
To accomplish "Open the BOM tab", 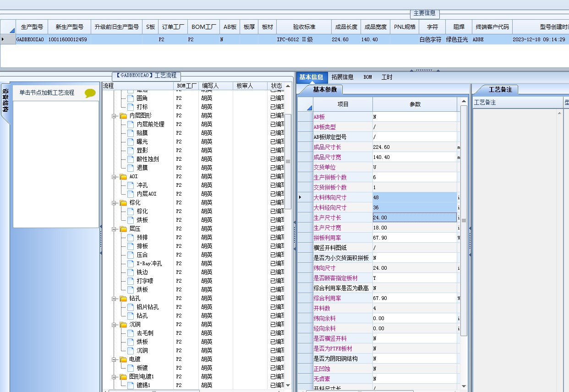I will pyautogui.click(x=367, y=77).
